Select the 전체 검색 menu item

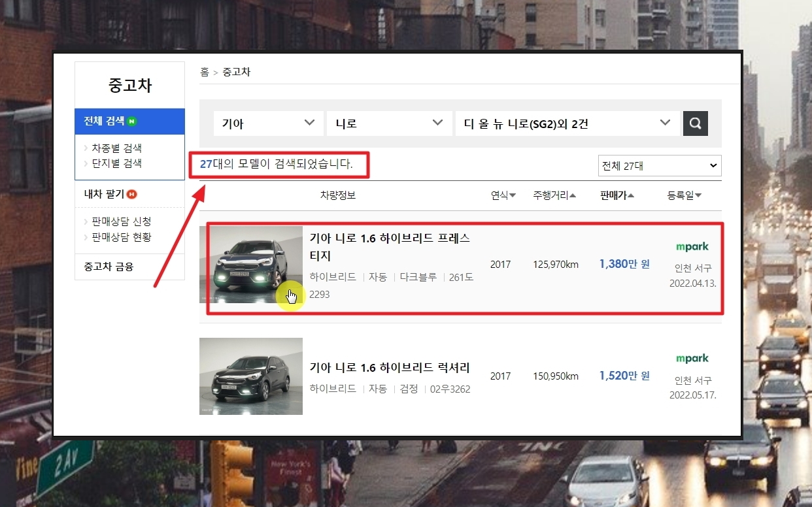tap(130, 122)
